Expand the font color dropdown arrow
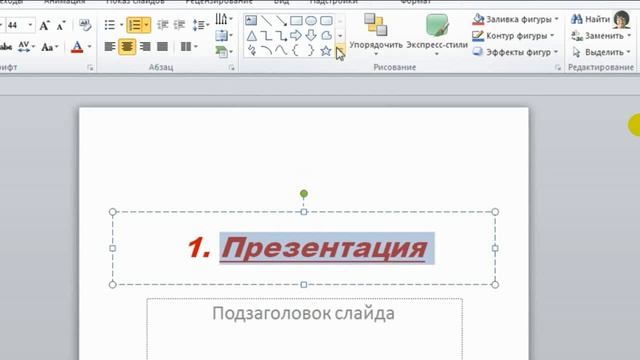 (89, 47)
